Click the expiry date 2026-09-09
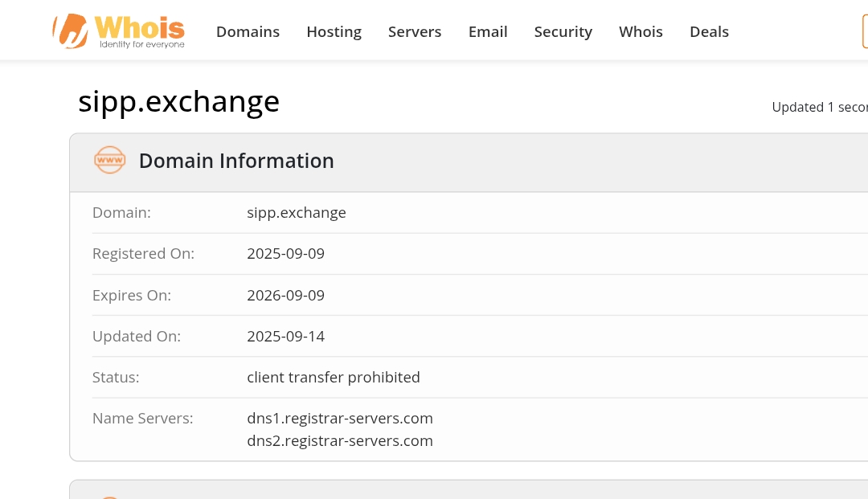 (x=285, y=296)
